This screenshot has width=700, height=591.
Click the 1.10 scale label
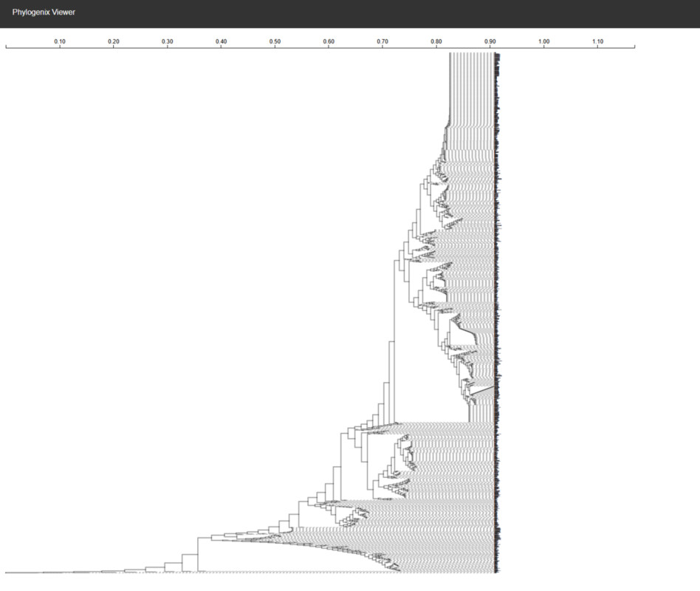(x=598, y=41)
